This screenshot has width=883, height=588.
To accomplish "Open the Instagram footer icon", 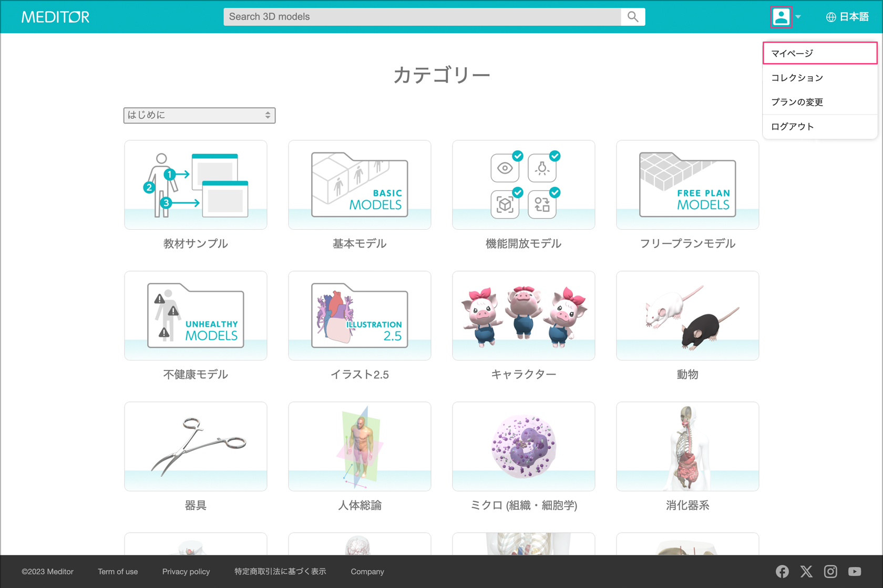I will 830,571.
